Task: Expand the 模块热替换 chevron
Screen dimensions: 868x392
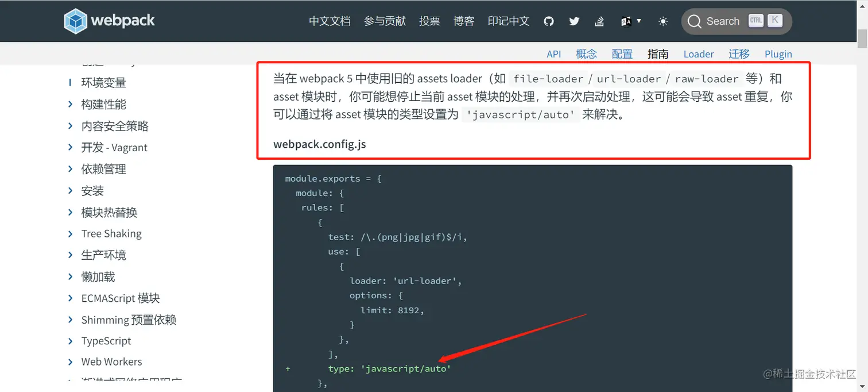Action: 70,213
